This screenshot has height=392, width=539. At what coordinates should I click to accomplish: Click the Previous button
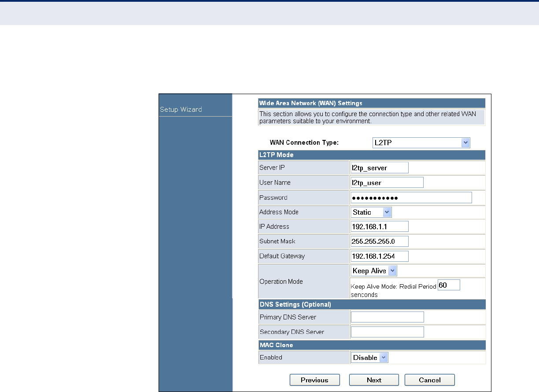(314, 380)
